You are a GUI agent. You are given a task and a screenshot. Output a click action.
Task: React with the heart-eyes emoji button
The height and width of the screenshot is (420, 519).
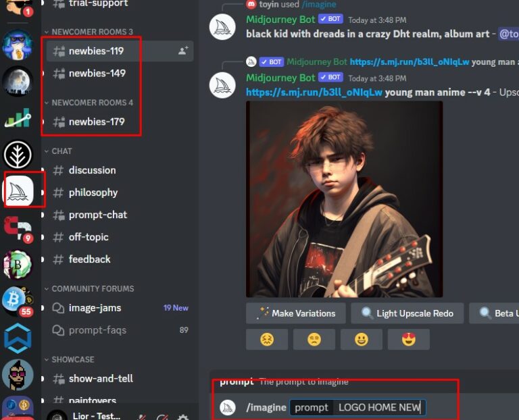408,339
